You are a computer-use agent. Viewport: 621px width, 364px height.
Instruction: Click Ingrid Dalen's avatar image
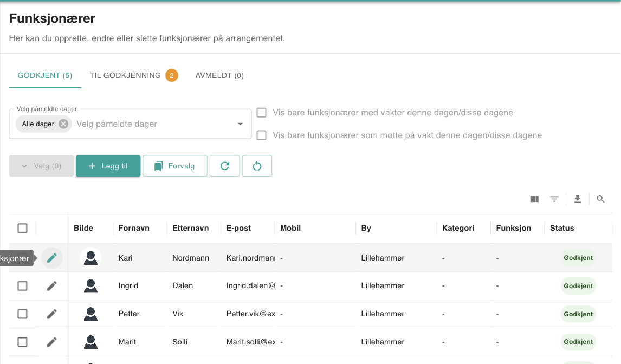[90, 286]
